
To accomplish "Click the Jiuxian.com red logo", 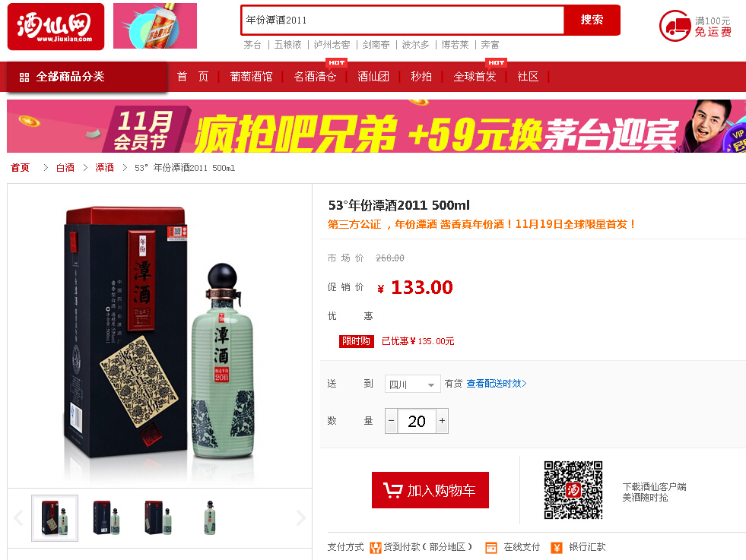I will point(56,27).
